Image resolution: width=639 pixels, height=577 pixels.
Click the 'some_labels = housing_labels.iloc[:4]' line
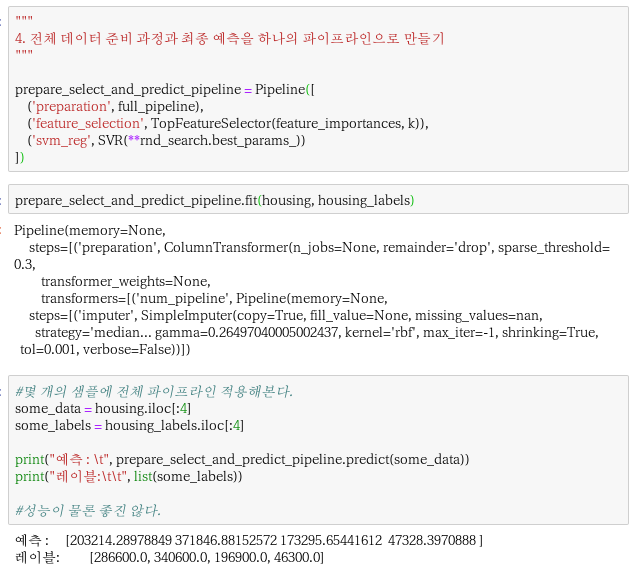pos(129,426)
